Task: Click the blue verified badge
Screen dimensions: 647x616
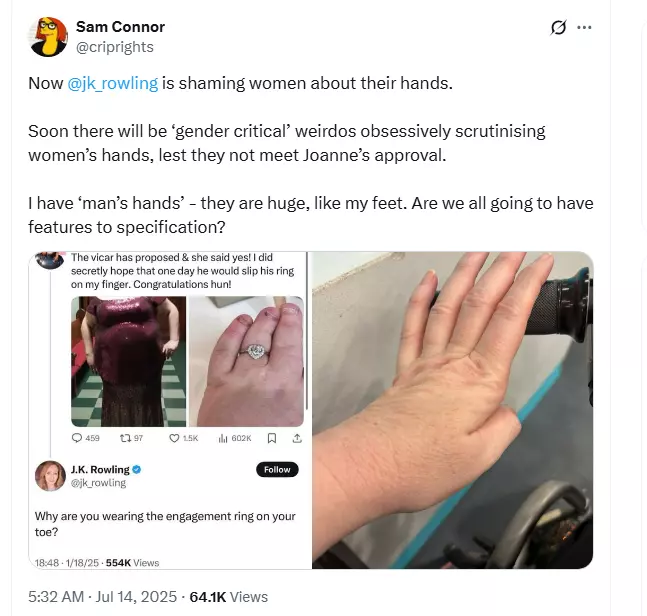Action: click(x=137, y=470)
